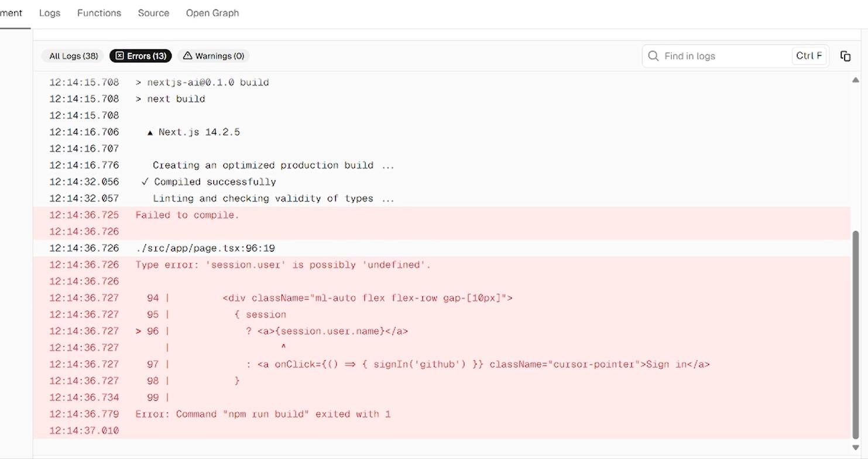Filter logs by Errors (13)
This screenshot has height=459, width=868.
pyautogui.click(x=140, y=56)
